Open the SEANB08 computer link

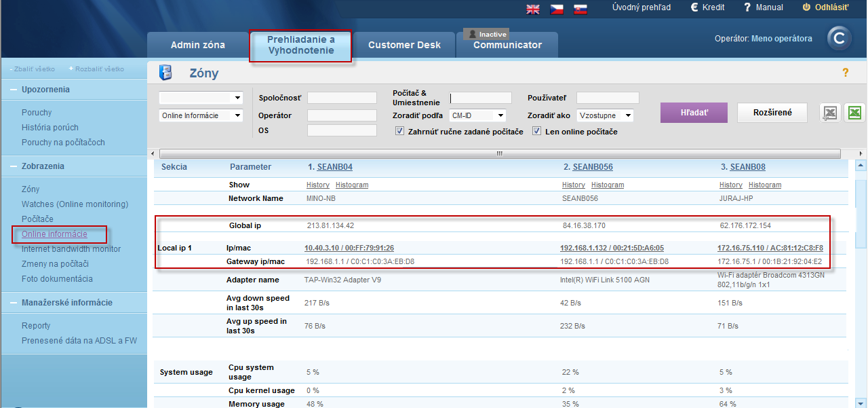pos(747,167)
